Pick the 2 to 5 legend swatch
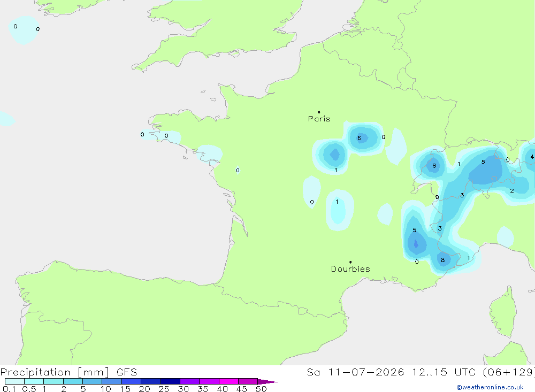 (73, 381)
